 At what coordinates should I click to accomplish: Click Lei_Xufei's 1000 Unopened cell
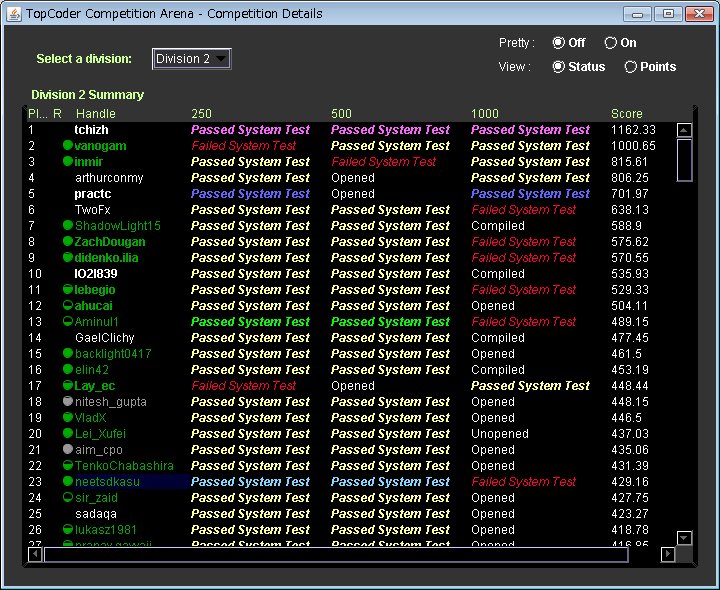point(500,434)
